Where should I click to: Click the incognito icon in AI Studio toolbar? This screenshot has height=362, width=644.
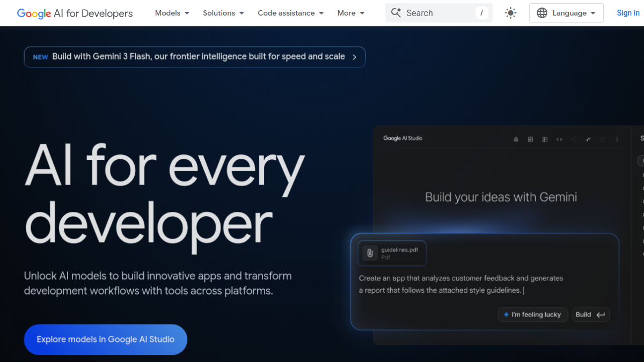pyautogui.click(x=516, y=139)
